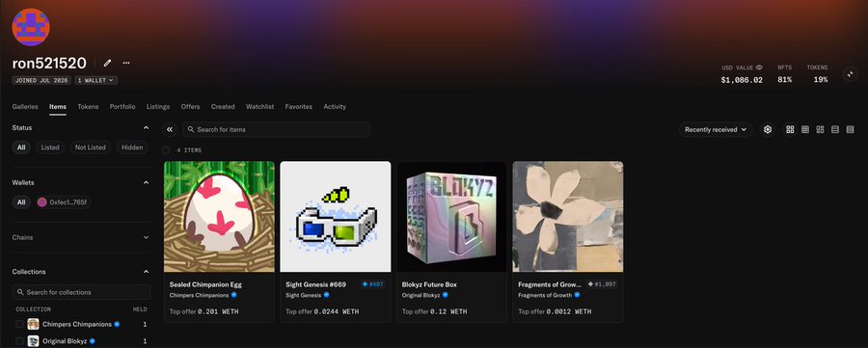Open the display settings gear icon
Screen dimensions: 868x348
coord(768,129)
